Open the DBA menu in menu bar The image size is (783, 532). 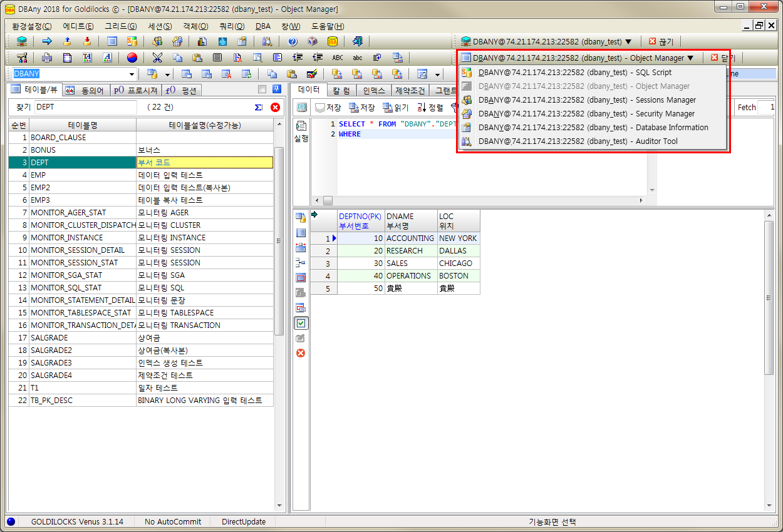click(x=263, y=26)
